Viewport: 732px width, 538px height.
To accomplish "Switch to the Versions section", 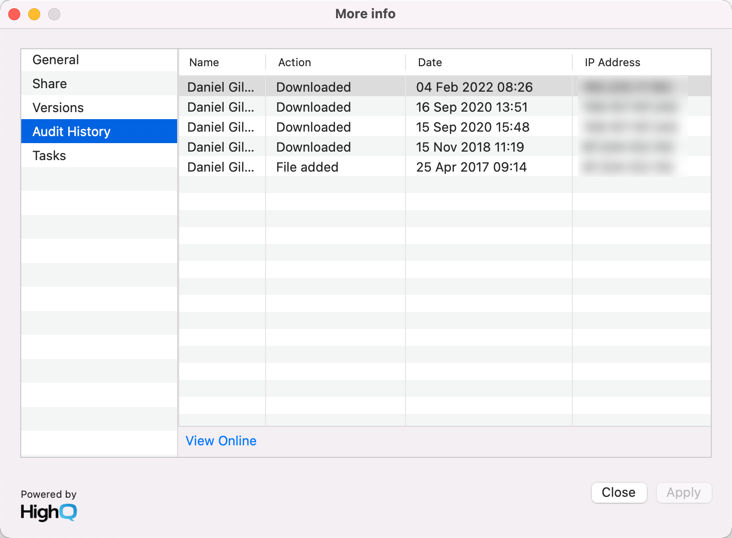I will pos(99,107).
